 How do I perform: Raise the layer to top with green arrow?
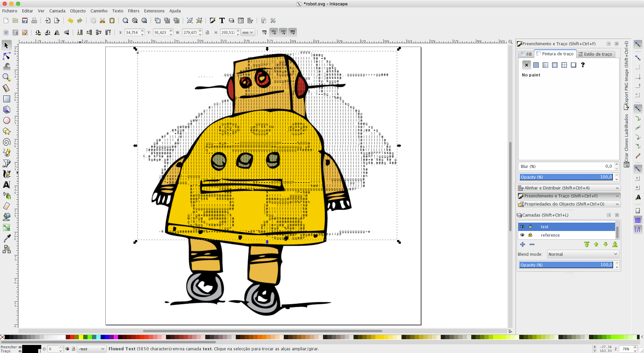click(x=587, y=244)
